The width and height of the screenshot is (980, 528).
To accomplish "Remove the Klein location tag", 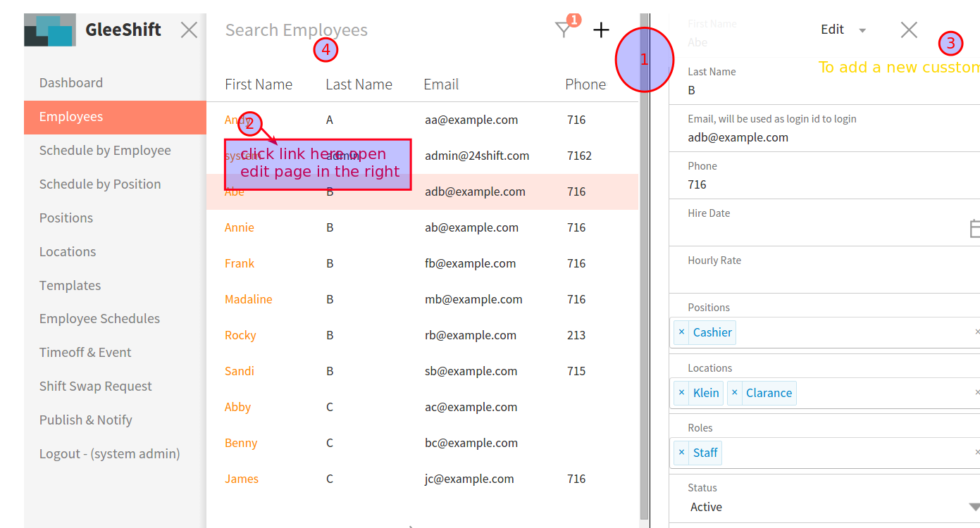I will (x=681, y=393).
